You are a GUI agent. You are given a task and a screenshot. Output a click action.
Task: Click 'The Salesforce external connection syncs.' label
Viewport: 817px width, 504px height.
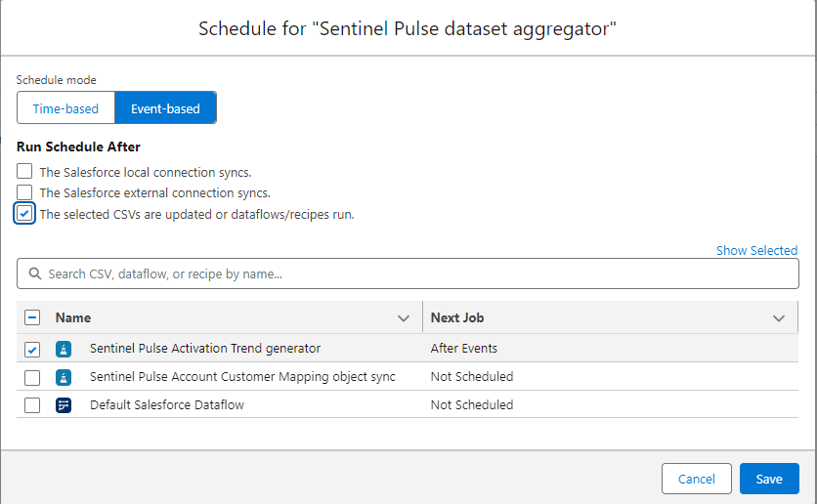[x=154, y=193]
